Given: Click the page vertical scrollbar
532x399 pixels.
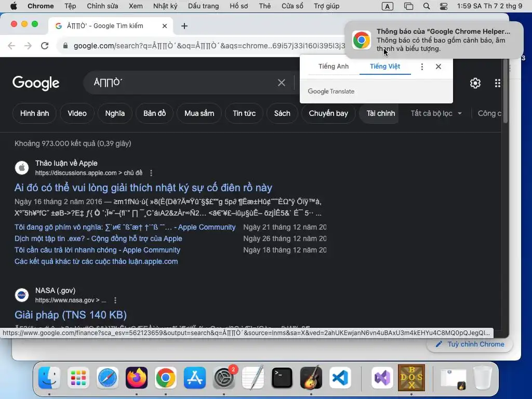Looking at the screenshot, I should coord(505,91).
